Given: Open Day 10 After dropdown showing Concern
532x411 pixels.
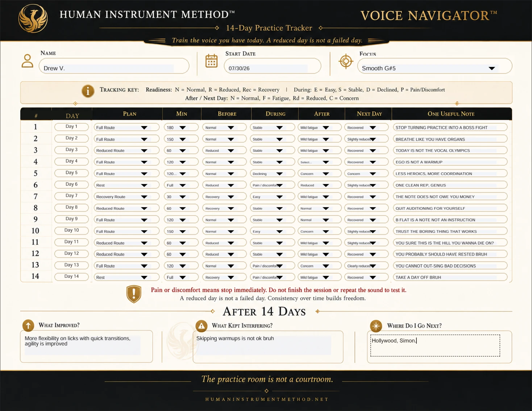Looking at the screenshot, I should [319, 231].
